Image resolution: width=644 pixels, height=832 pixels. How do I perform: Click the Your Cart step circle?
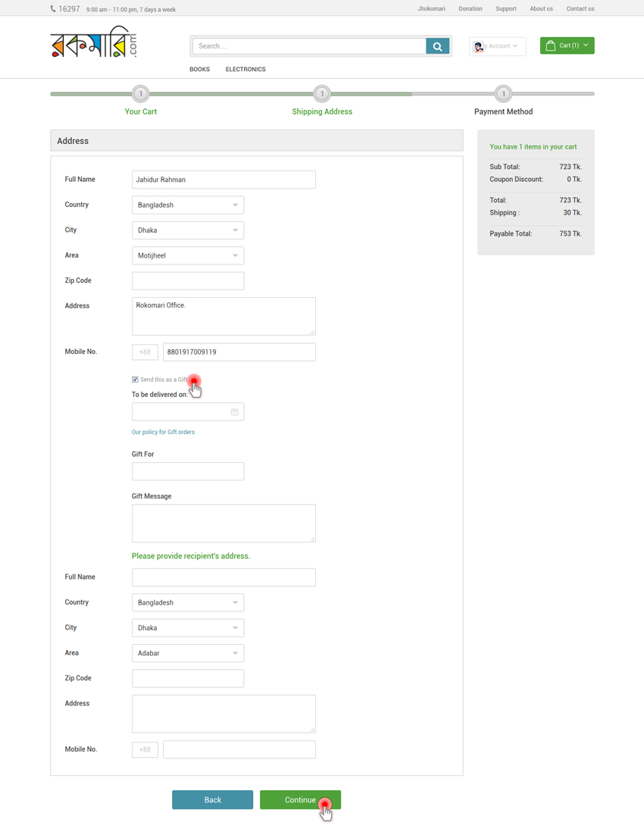click(x=140, y=94)
